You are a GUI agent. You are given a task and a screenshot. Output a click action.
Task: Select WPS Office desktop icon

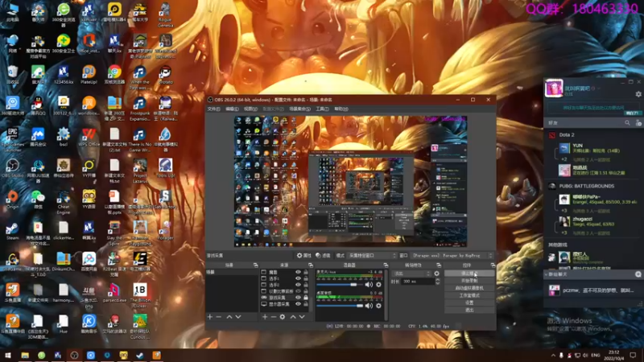point(89,138)
